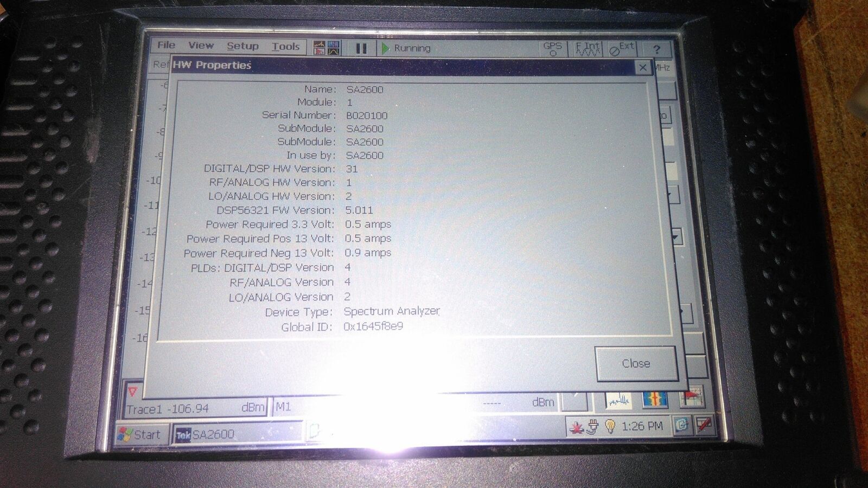
Task: Click the 1:26 PM clock
Action: point(642,426)
